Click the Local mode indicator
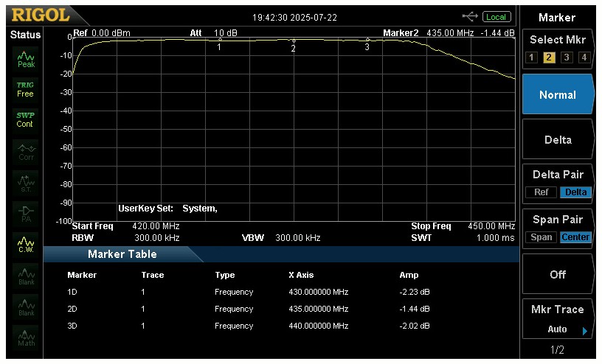The height and width of the screenshot is (364, 602). pyautogui.click(x=497, y=16)
